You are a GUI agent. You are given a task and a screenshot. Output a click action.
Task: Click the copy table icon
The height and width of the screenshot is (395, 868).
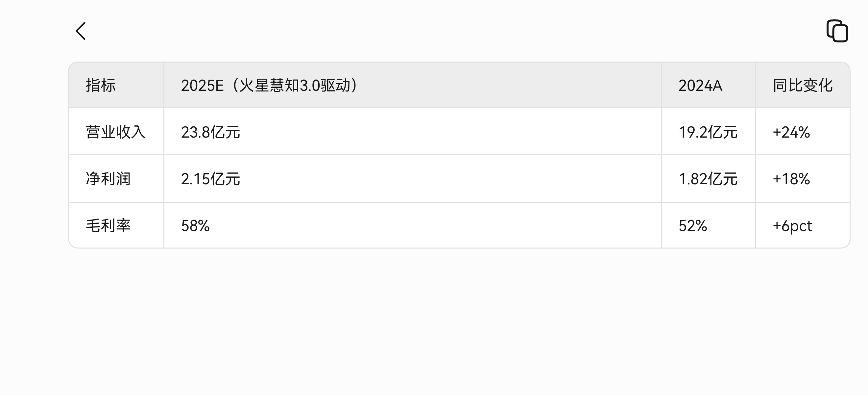(837, 31)
